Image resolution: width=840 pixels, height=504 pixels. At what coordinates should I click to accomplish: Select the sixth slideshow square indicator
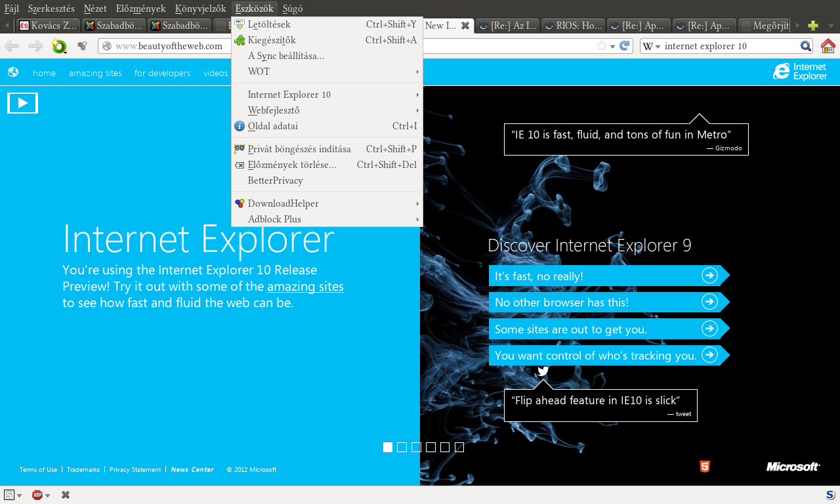coord(459,447)
